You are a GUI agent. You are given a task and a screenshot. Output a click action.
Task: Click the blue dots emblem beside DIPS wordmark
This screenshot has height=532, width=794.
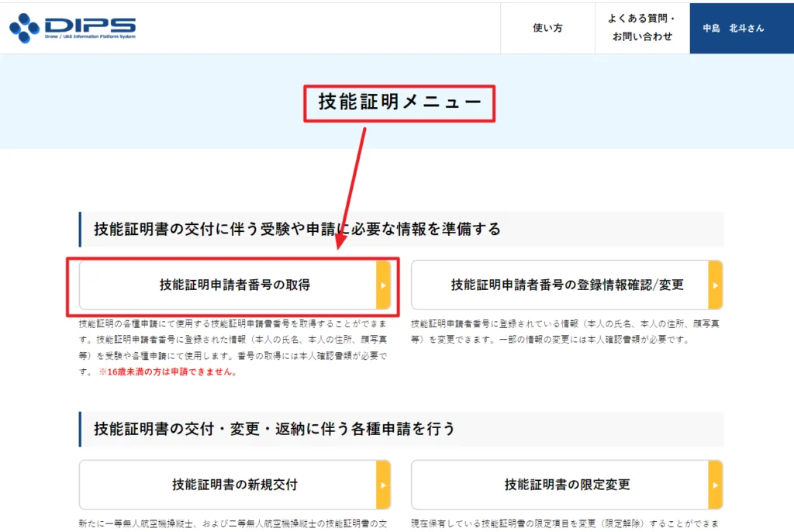(26, 28)
